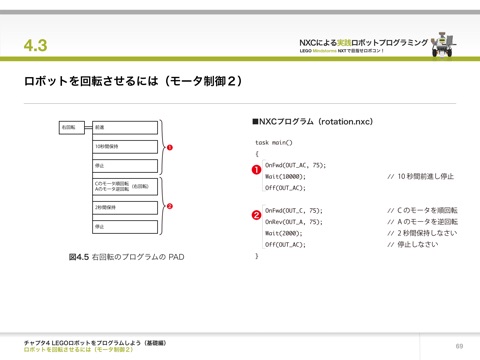This screenshot has height=360, width=480.
Task: Select the code line task main()
Action: click(274, 143)
